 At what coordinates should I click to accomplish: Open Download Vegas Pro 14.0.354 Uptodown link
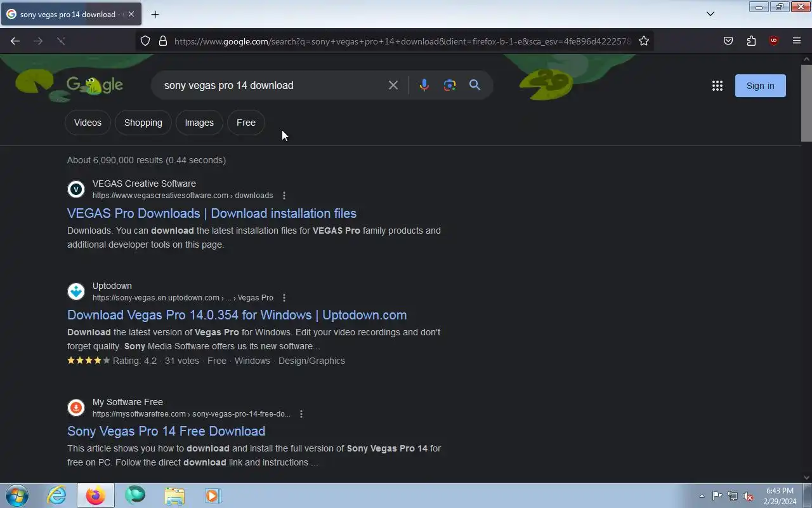point(237,315)
